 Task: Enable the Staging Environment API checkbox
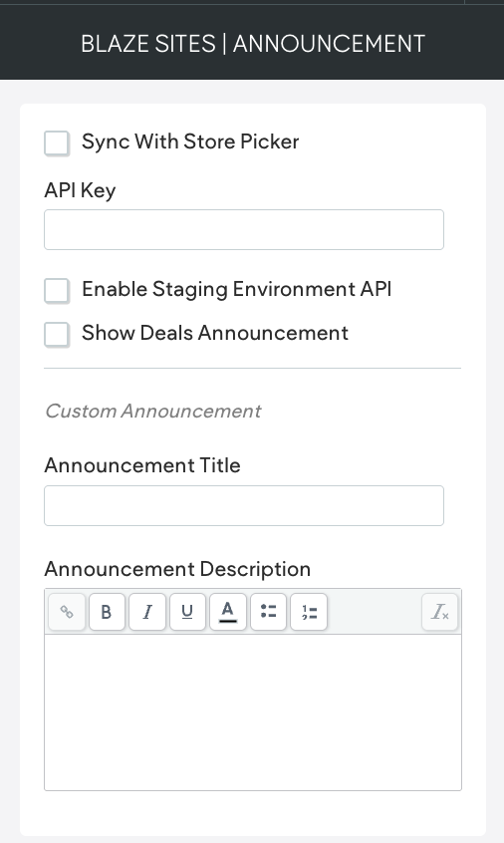[x=57, y=291]
